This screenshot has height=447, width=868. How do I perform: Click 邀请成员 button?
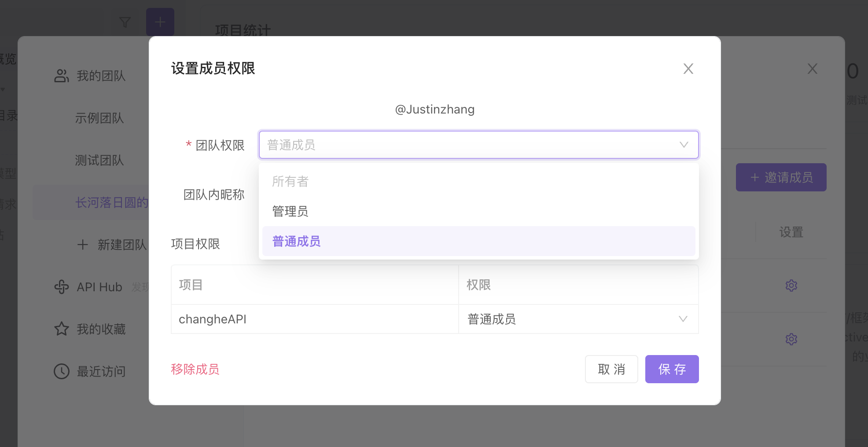[x=781, y=177]
